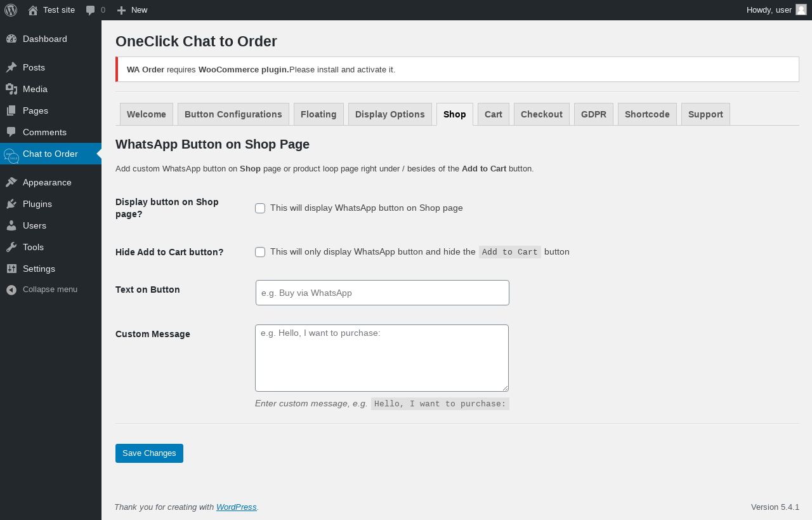Select the Floating tab
Viewport: 812px width, 520px height.
[x=318, y=114]
